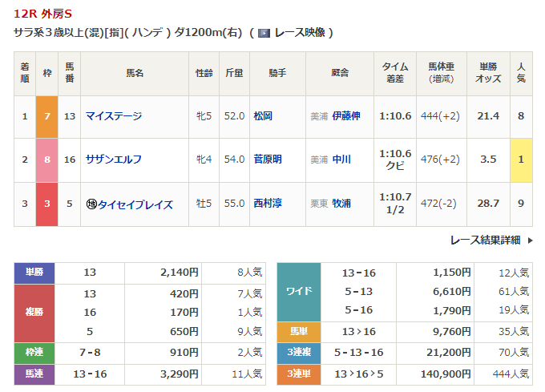
Task: Open horse page for サザンエルフ
Action: [x=114, y=160]
